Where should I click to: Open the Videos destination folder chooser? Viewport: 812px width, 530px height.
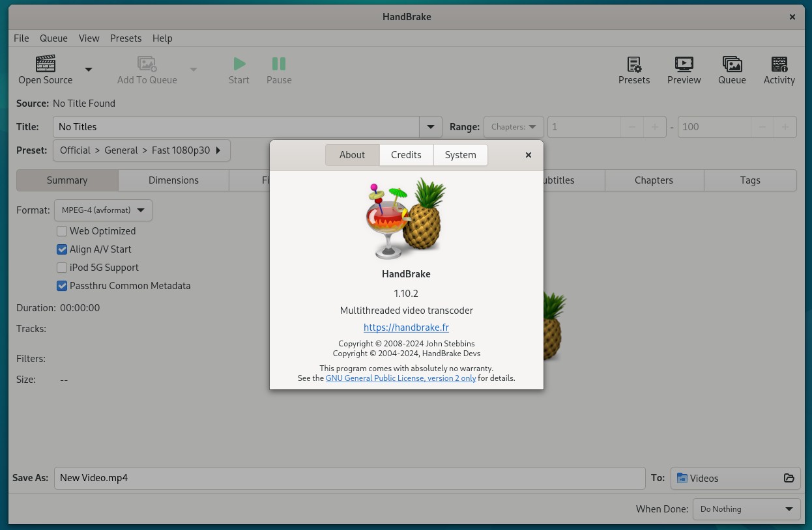click(x=735, y=478)
